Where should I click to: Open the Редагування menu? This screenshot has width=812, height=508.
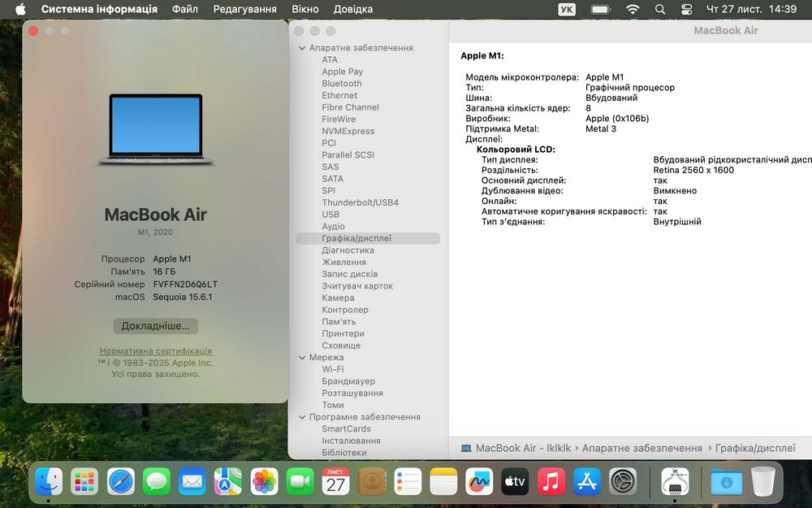[245, 9]
